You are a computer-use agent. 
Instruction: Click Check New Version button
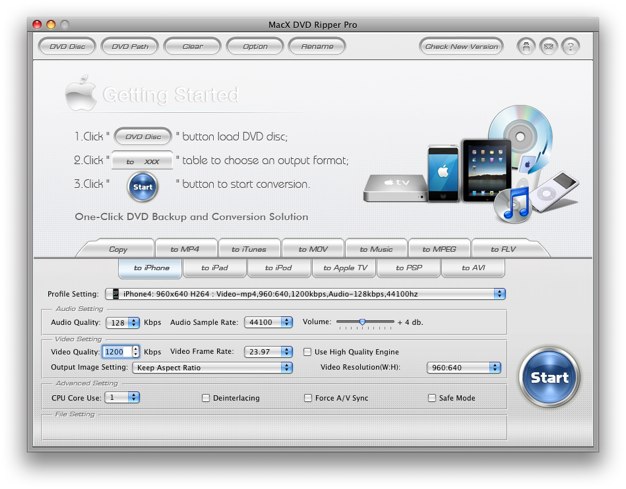tap(462, 46)
